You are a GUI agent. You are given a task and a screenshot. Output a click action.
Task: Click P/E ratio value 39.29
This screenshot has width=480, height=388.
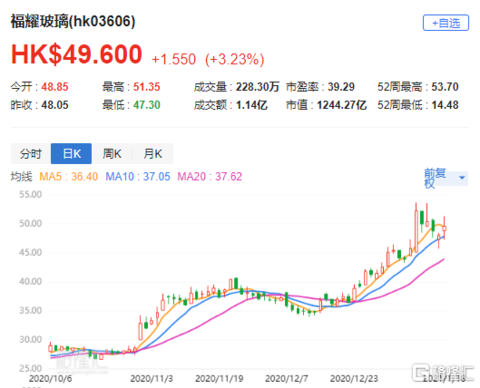[341, 87]
